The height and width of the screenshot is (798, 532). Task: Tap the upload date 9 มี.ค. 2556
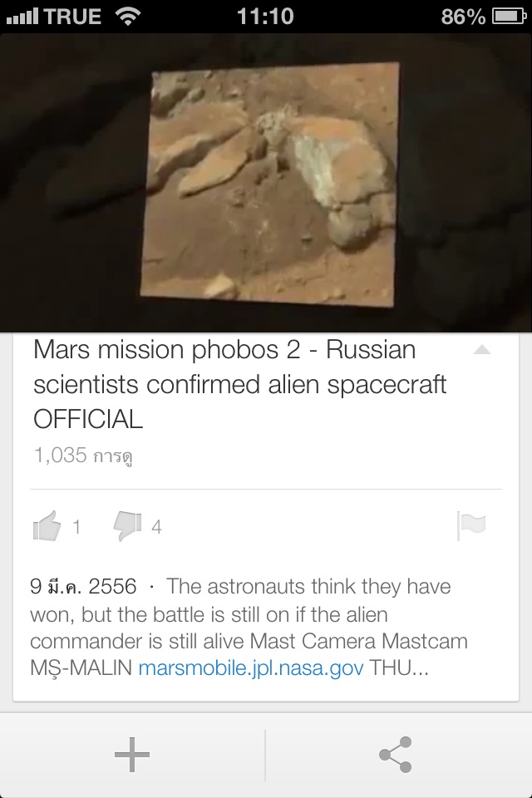pyautogui.click(x=83, y=586)
